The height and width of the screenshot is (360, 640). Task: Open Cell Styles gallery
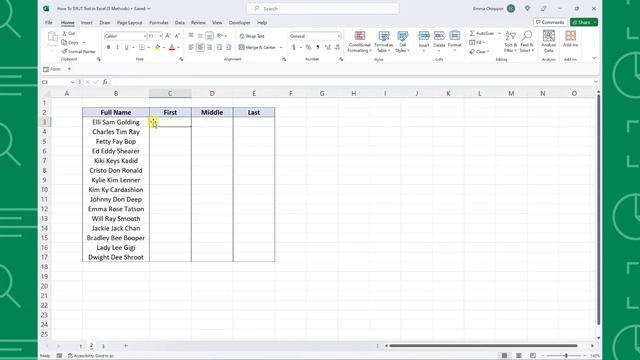402,41
